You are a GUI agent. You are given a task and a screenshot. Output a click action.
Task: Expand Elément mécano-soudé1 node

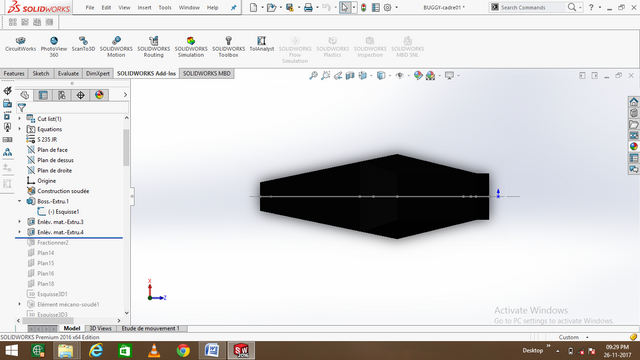(19, 304)
